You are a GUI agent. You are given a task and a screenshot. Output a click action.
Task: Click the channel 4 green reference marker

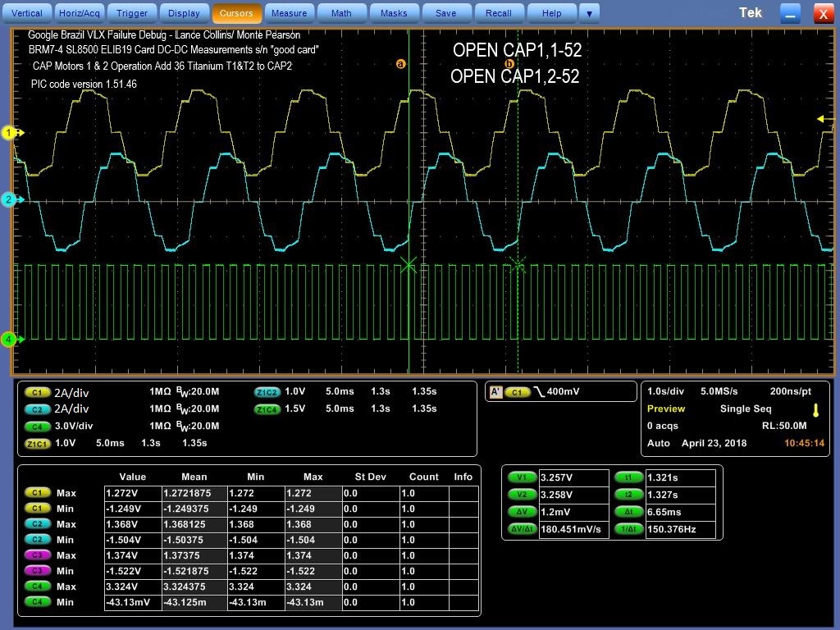[x=9, y=339]
